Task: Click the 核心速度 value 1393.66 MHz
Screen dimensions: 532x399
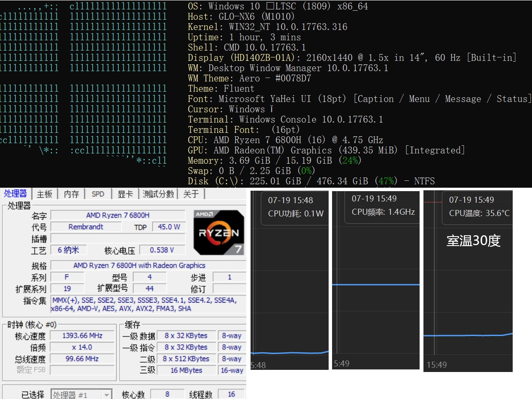Action: pyautogui.click(x=82, y=336)
